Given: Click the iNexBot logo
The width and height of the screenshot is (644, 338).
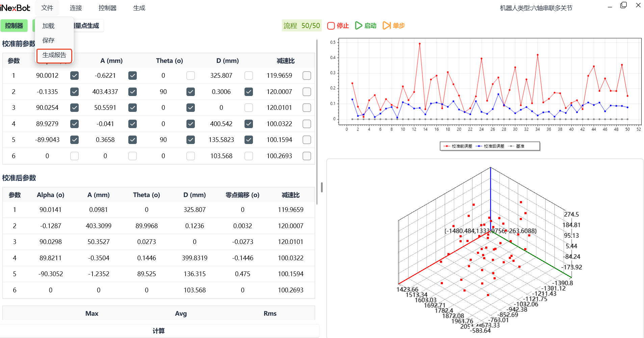Looking at the screenshot, I should pos(15,8).
